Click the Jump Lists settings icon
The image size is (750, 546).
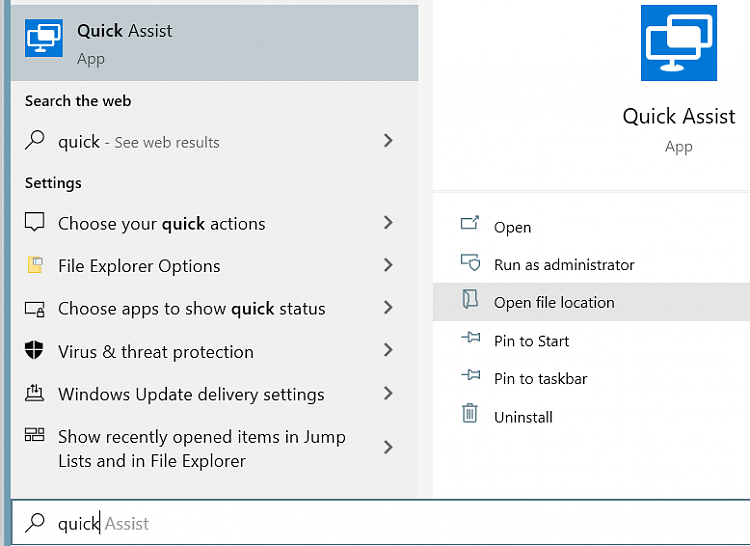(34, 435)
